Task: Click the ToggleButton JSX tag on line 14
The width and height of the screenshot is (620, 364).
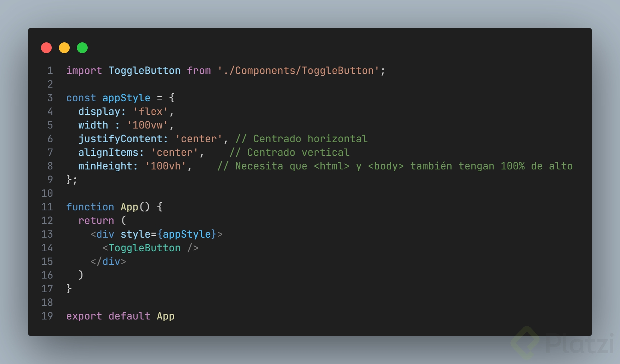Action: [x=144, y=248]
